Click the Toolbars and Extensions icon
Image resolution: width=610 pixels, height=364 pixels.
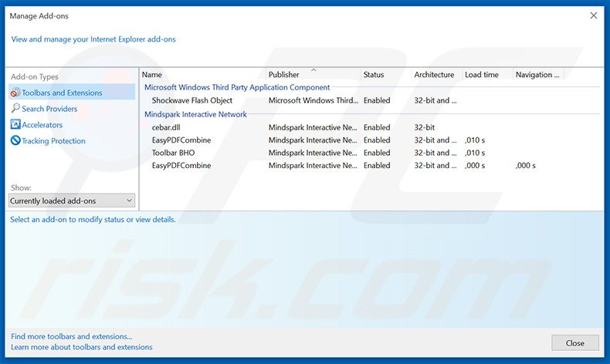point(15,93)
